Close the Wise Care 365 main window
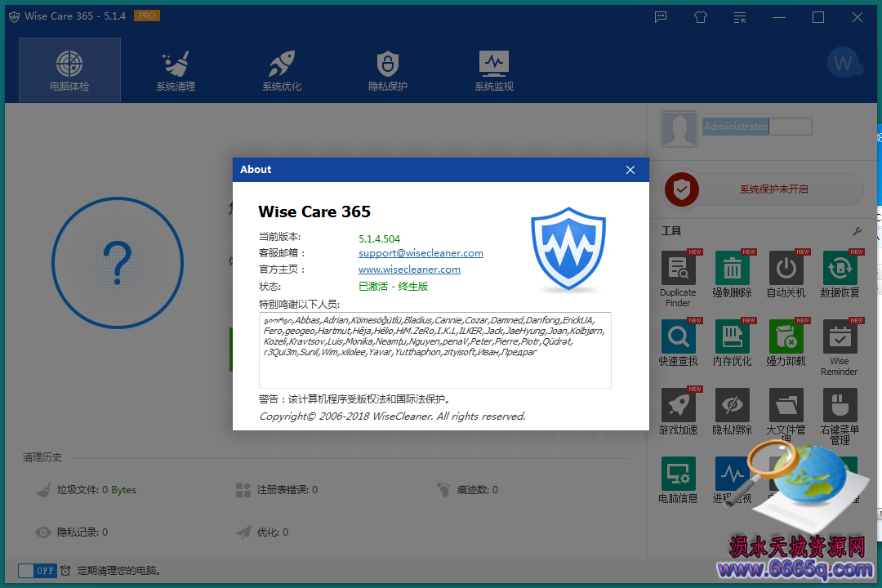This screenshot has height=588, width=882. (857, 17)
